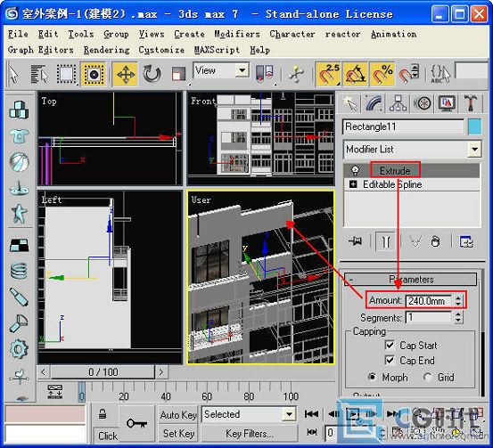
Task: Select the Morph radio button
Action: point(373,377)
